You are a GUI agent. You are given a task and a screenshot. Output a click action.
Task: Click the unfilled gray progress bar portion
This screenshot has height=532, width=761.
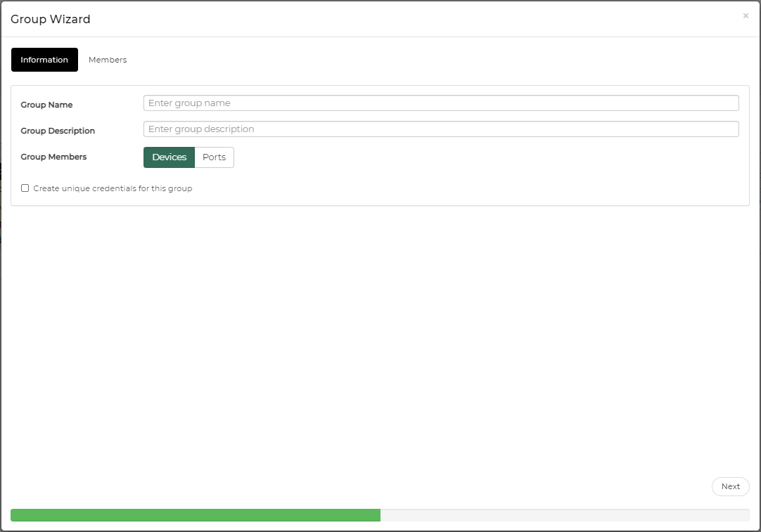point(564,515)
